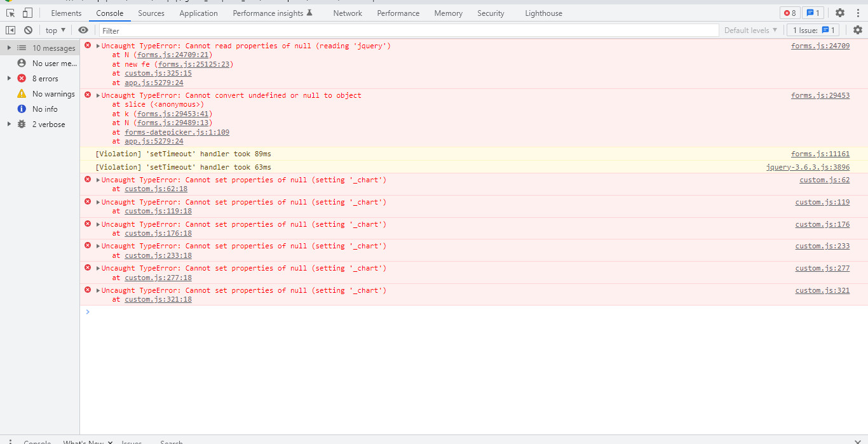Open DevTools settings with the gear icon
Viewport: 868px width, 444px height.
(839, 13)
